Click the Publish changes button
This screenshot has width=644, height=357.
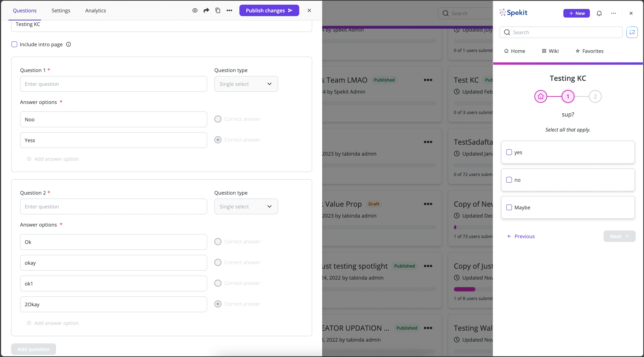[269, 11]
